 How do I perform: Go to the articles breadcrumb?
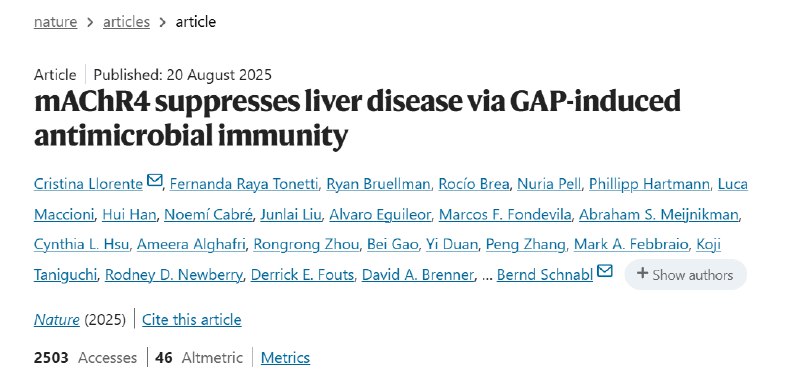127,22
